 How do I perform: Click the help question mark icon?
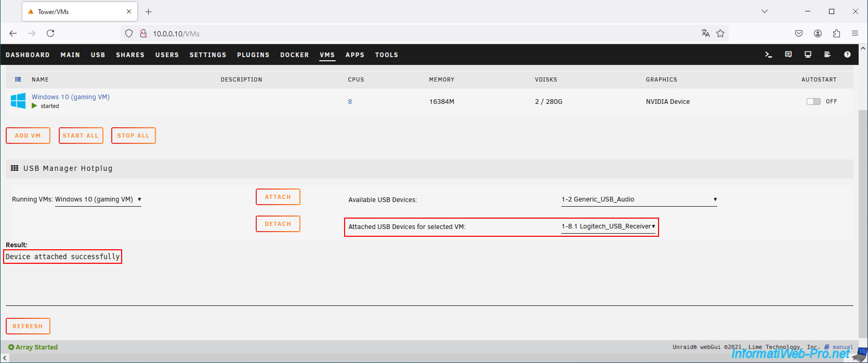847,55
